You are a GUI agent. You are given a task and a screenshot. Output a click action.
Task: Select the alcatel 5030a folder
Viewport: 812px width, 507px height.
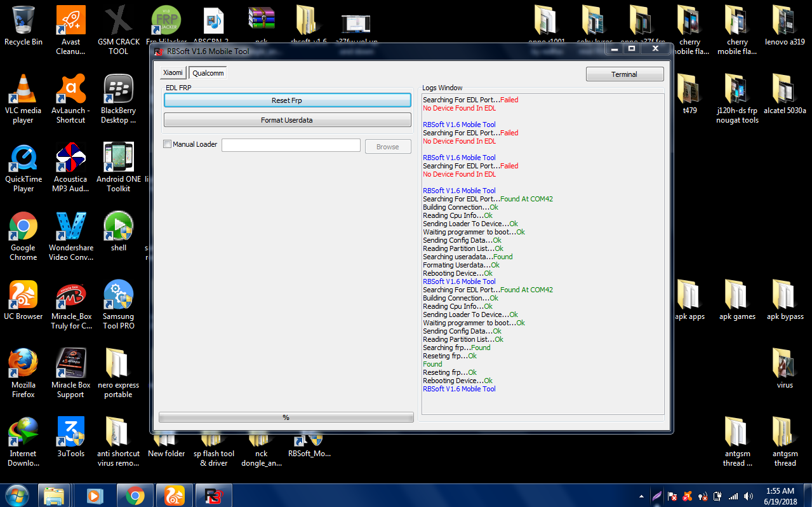coord(785,93)
